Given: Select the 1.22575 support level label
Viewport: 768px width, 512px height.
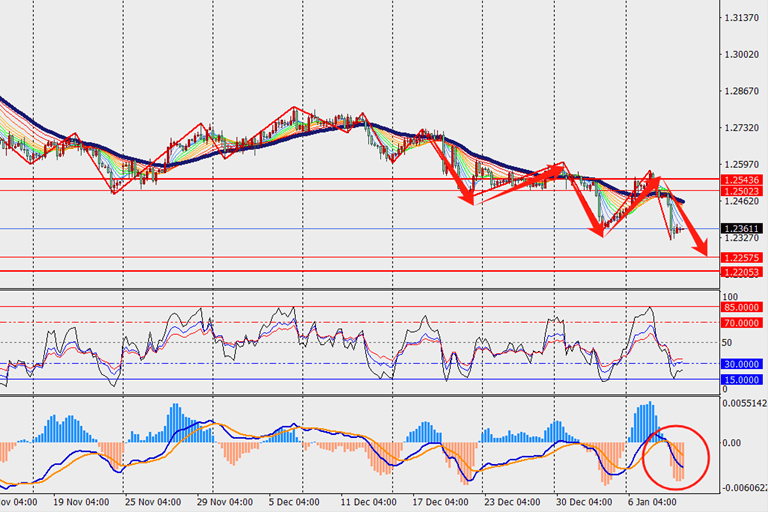Looking at the screenshot, I should click(x=742, y=258).
